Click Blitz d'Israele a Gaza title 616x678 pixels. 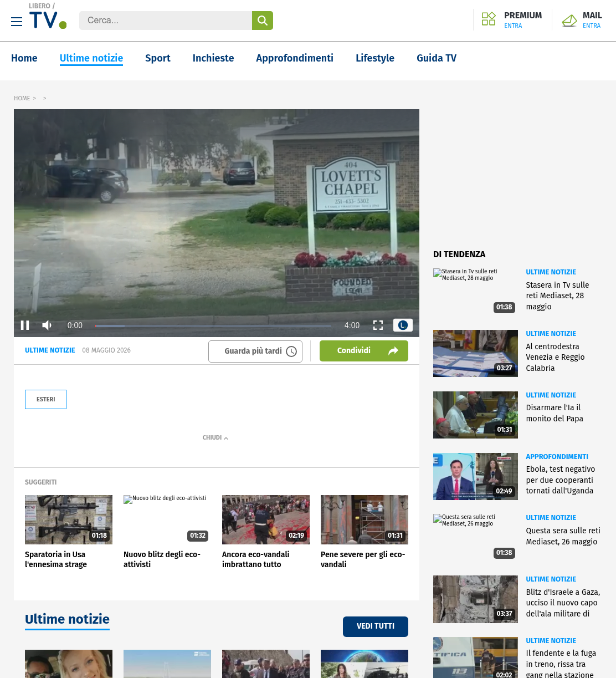tap(563, 603)
